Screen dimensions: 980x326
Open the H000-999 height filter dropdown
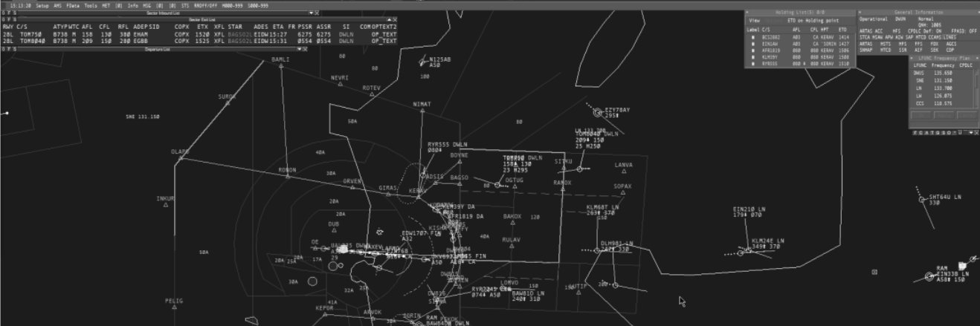coord(231,5)
